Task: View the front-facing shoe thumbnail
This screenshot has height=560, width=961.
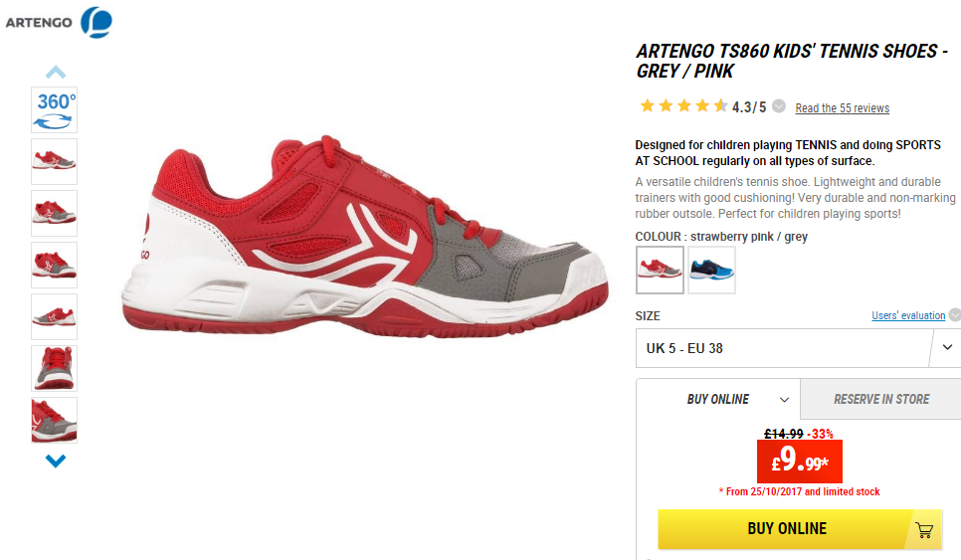Action: (55, 368)
